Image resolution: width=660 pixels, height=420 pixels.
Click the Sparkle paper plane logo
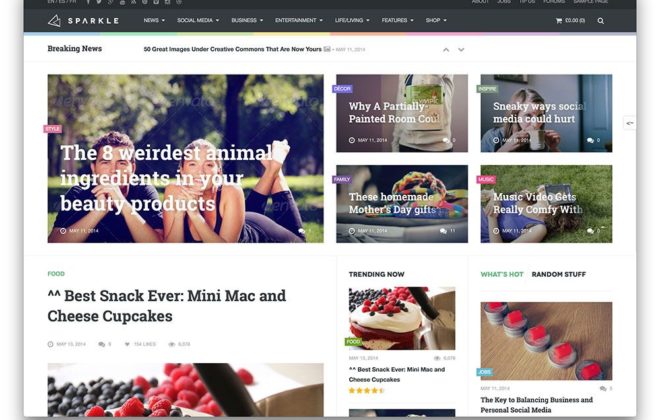[x=54, y=21]
